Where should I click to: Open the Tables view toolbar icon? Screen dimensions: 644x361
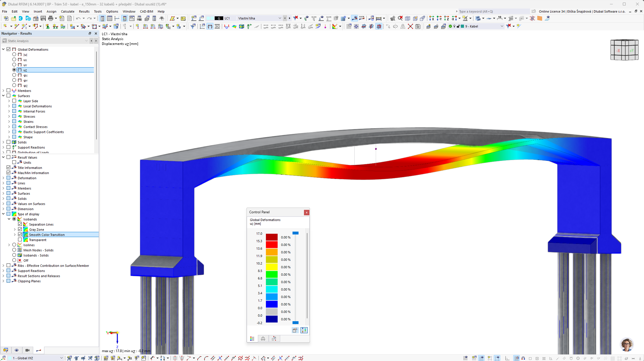110,18
